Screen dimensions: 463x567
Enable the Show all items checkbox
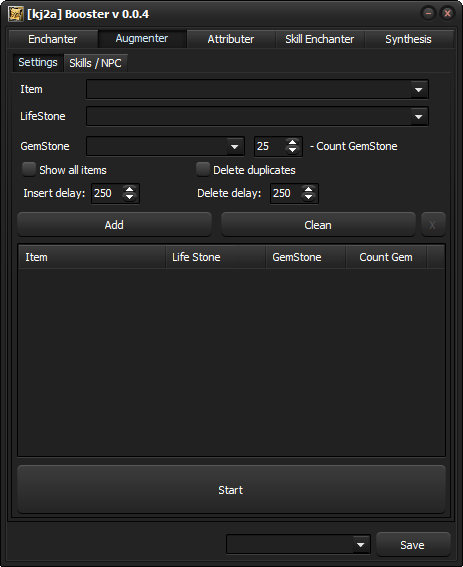(x=29, y=169)
